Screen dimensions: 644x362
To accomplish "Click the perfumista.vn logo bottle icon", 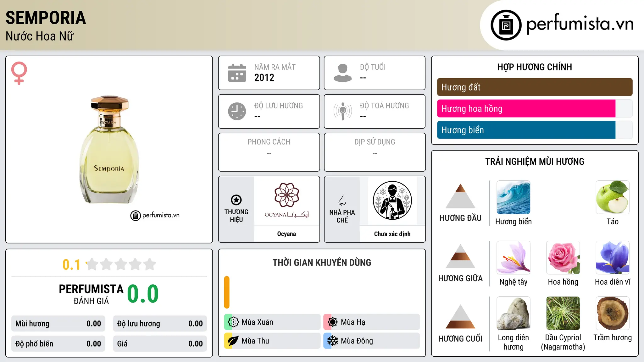I will (x=506, y=25).
